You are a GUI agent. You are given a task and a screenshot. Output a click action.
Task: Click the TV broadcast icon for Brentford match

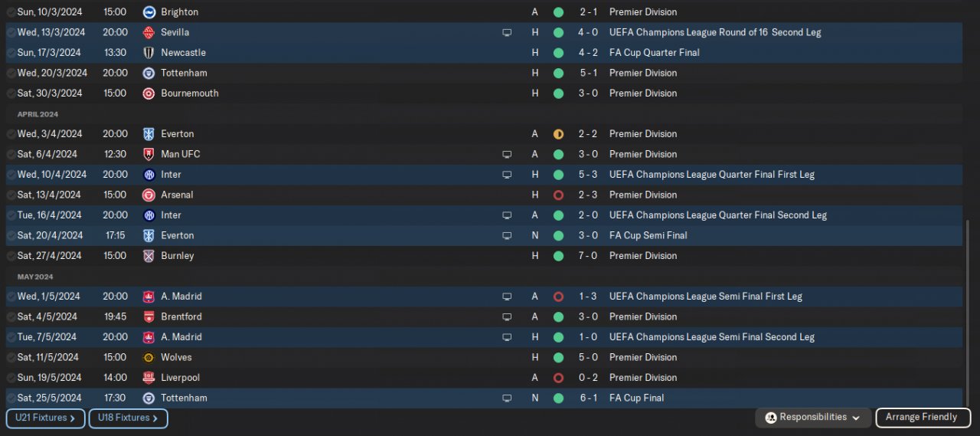(x=507, y=317)
